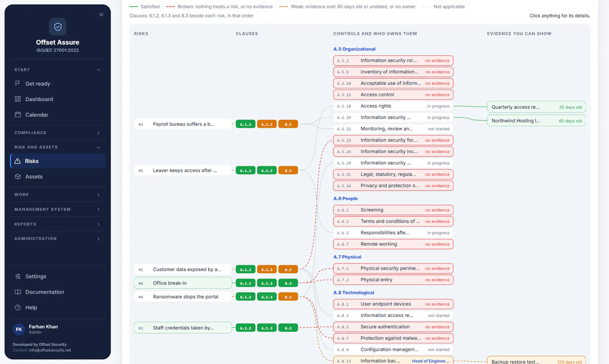Click the Offset Assure shield logo
Image resolution: width=609 pixels, height=364 pixels.
tap(57, 27)
